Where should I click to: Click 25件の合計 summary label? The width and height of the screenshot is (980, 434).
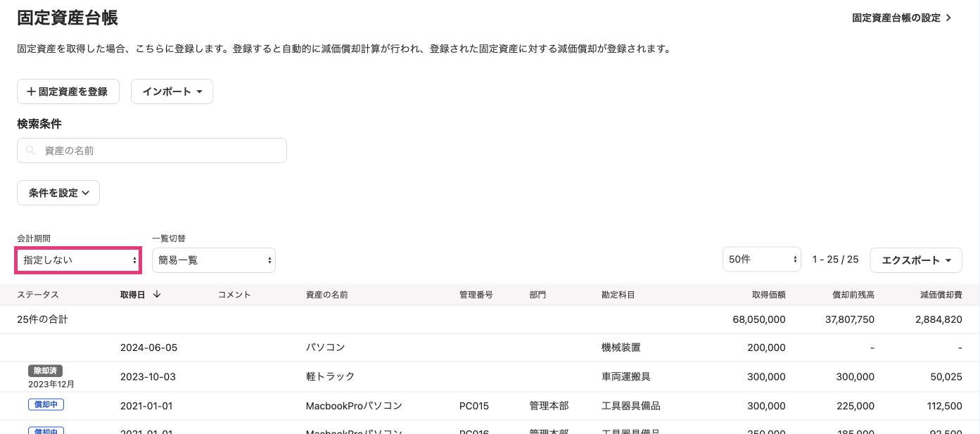42,319
